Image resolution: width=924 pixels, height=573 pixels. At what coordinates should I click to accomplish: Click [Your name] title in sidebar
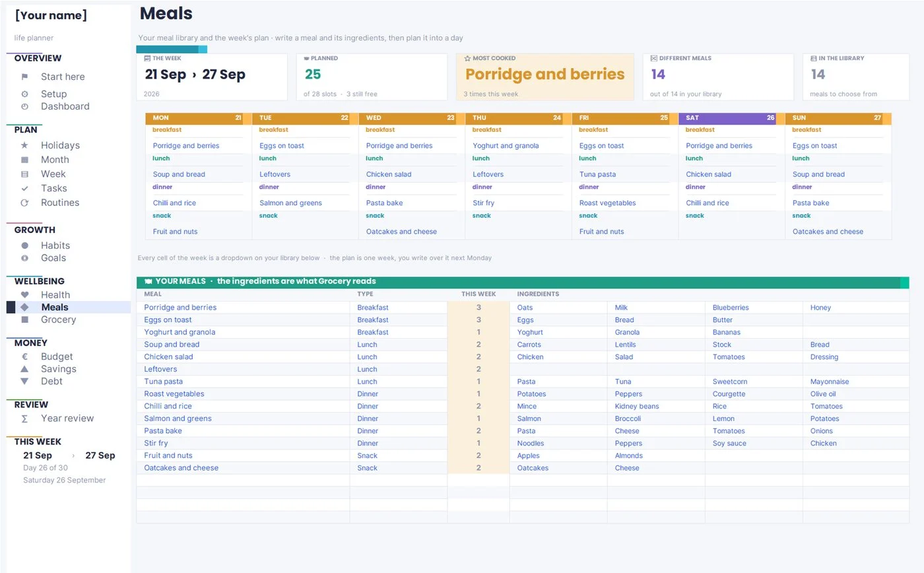coord(51,16)
